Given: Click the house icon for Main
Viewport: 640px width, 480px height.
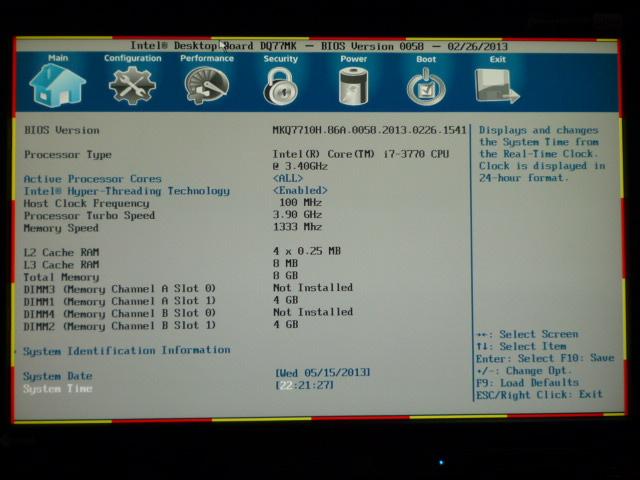Looking at the screenshot, I should 58,86.
